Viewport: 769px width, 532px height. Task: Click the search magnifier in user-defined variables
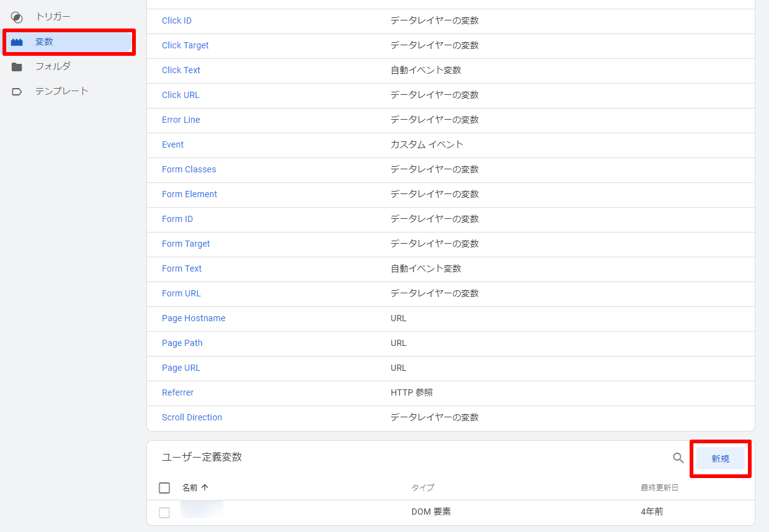[x=678, y=458]
